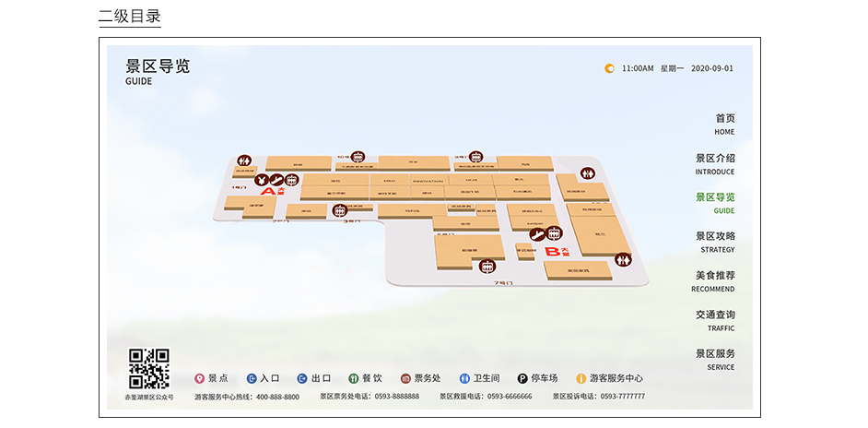Image resolution: width=868 pixels, height=428 pixels.
Task: Click the 游客服务中心 visitor center legend icon
Action: (581, 378)
